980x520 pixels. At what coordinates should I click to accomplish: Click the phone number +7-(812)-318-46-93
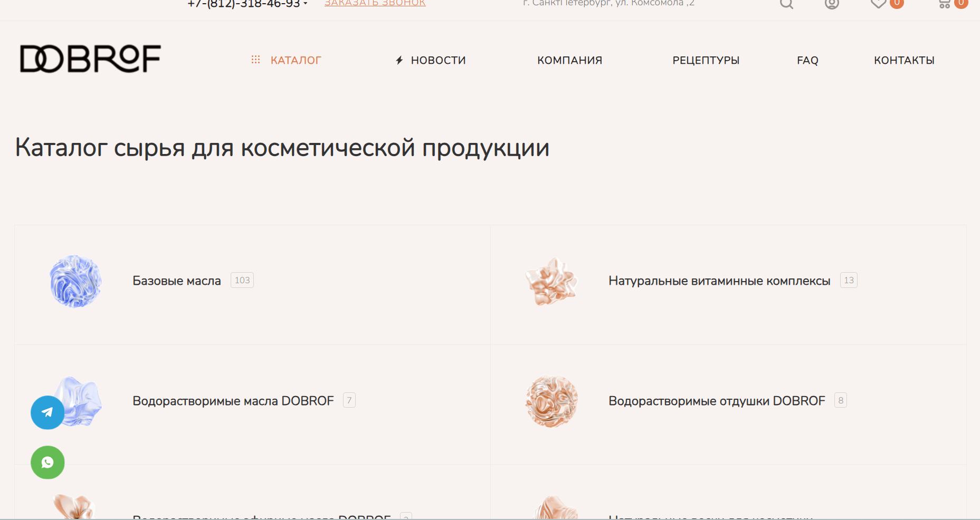(244, 4)
